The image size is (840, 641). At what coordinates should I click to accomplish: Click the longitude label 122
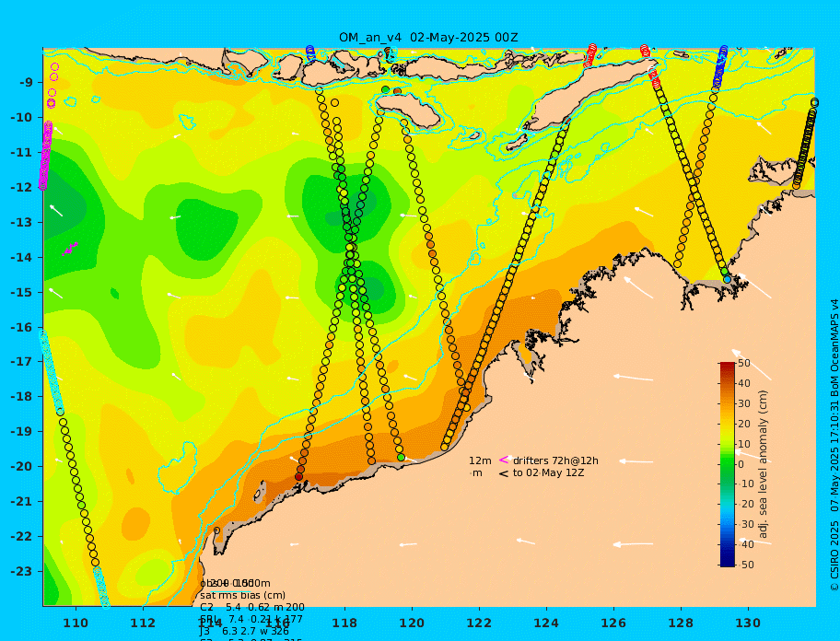pyautogui.click(x=479, y=623)
